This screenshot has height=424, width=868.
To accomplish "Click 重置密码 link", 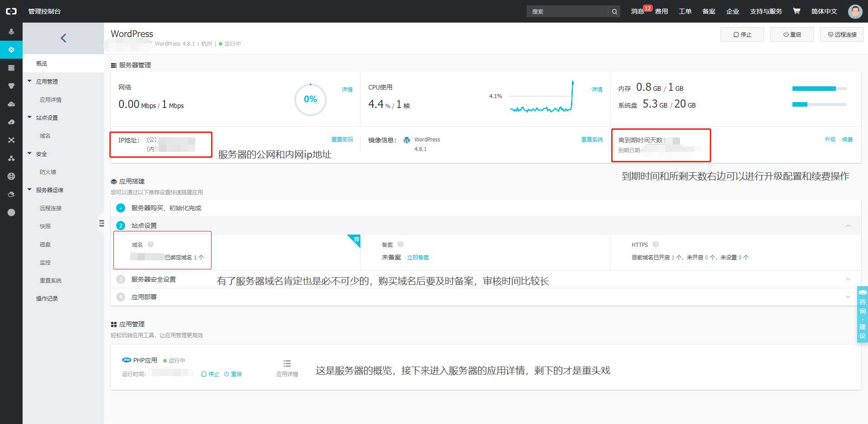I will [x=342, y=140].
